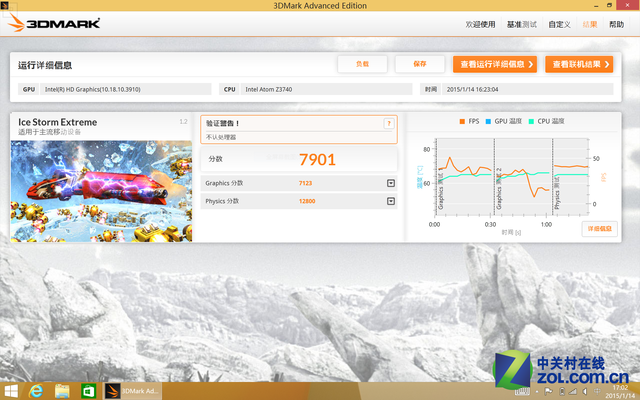640x400 pixels.
Task: Click the 3DMark Ad... taskbar item
Action: tap(132, 391)
